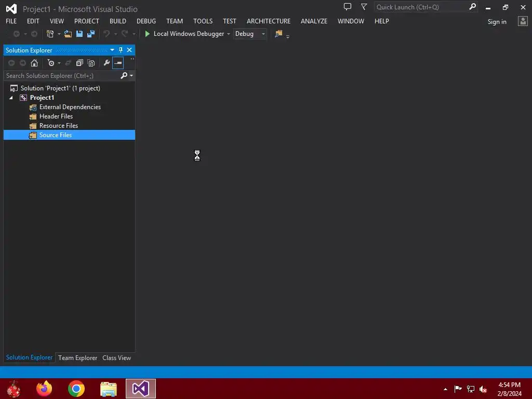Open Solution Explorer window position dropdown
This screenshot has width=532, height=399.
(112, 50)
